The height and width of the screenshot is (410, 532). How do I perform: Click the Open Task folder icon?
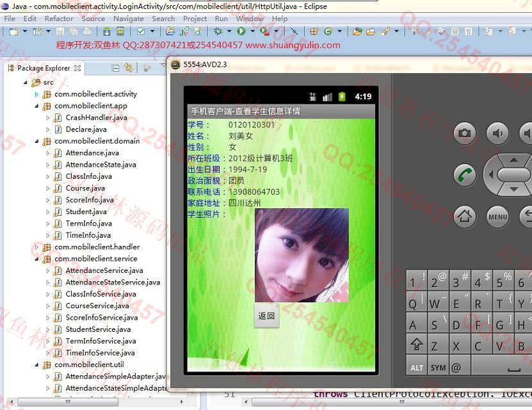click(x=371, y=31)
